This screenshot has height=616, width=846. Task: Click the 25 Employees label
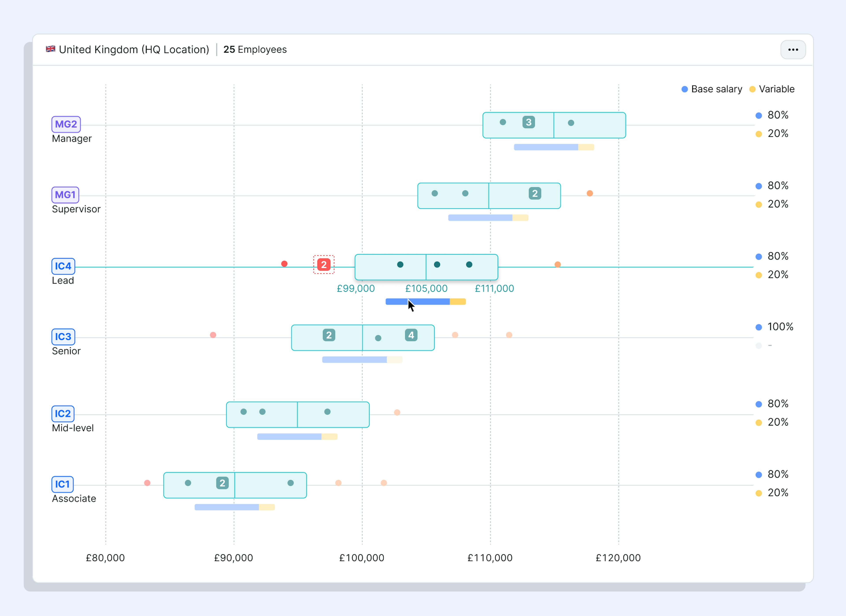click(x=255, y=50)
